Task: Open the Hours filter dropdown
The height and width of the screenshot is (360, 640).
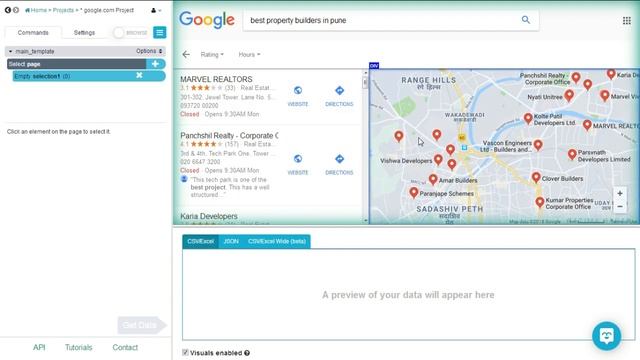Action: point(249,54)
